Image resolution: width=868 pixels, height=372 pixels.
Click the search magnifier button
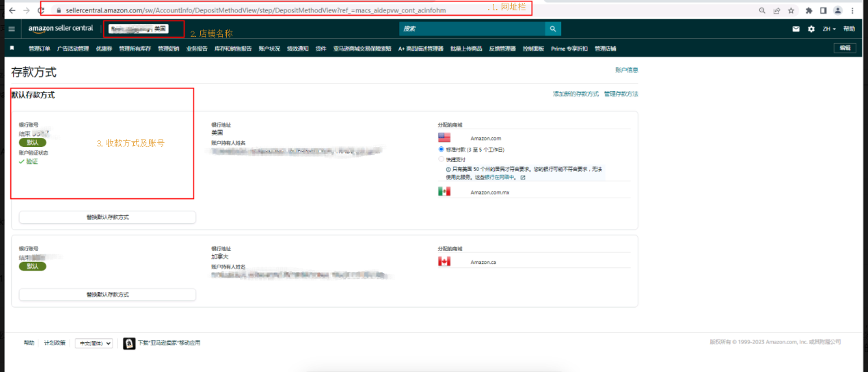pos(553,29)
